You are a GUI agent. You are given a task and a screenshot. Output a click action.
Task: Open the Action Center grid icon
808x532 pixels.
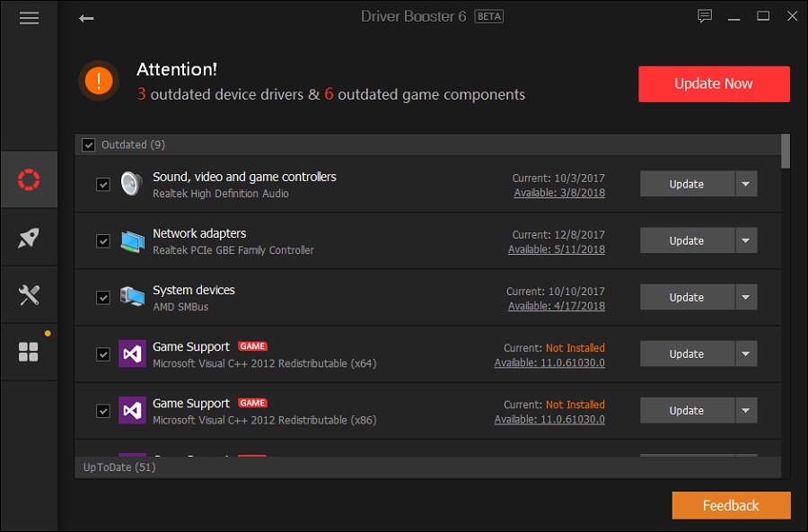(29, 352)
